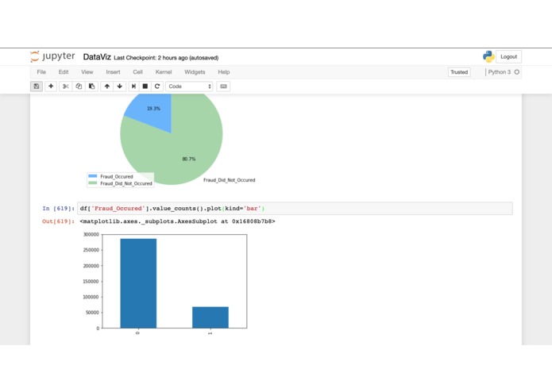Open the Kernel menu
The image size is (552, 392).
[164, 72]
